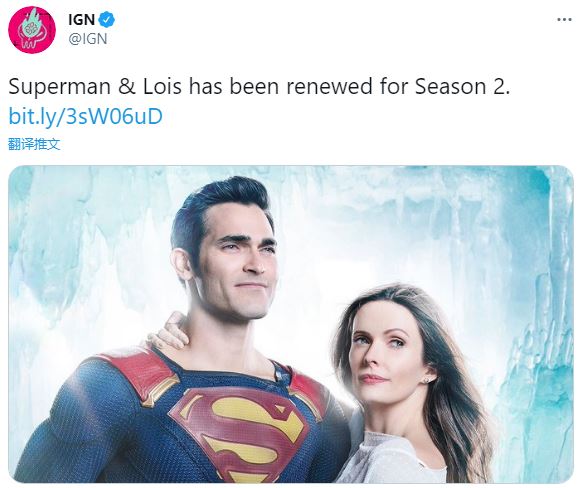This screenshot has height=488, width=582.
Task: Click the IGN display name
Action: click(82, 20)
